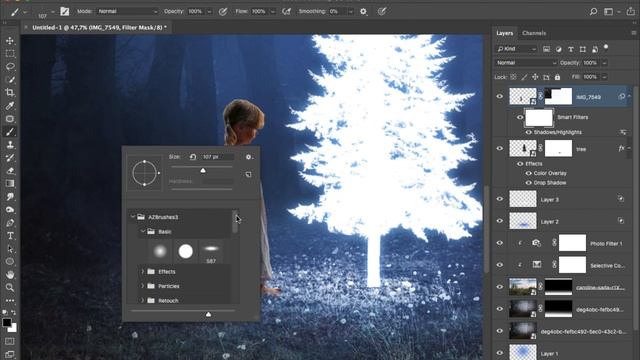This screenshot has width=640, height=360.
Task: Select the Clone Stamp tool
Action: click(10, 145)
